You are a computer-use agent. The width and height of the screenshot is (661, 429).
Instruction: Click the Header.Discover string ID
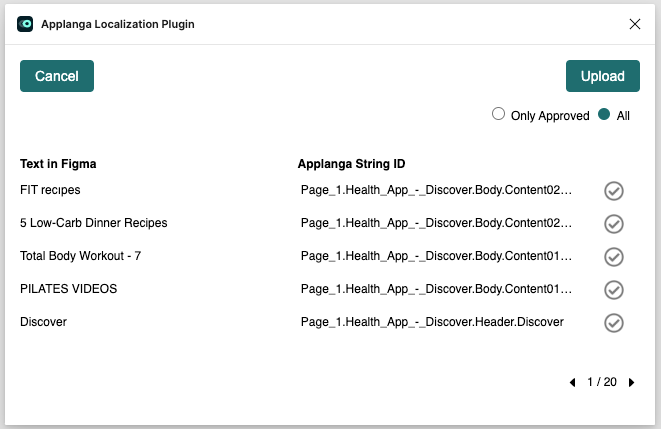(x=432, y=322)
